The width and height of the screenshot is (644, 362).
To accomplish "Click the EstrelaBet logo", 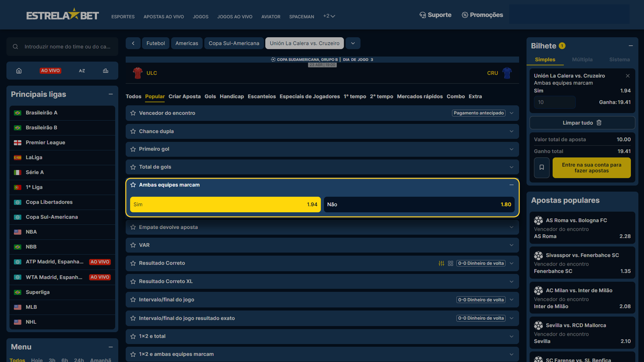I will [62, 15].
